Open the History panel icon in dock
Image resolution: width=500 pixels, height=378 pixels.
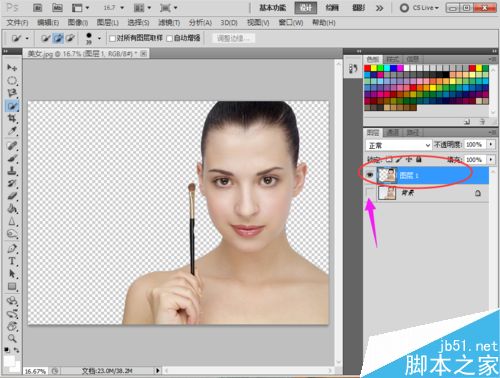353,69
